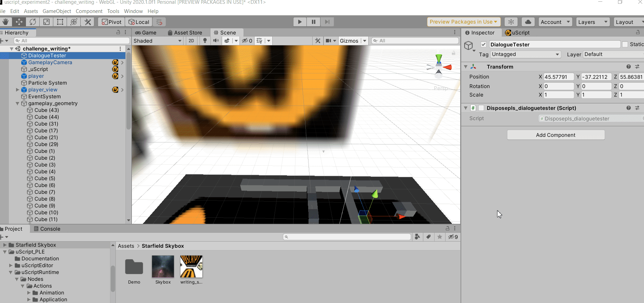Toggle scene lighting bulb icon

point(205,41)
